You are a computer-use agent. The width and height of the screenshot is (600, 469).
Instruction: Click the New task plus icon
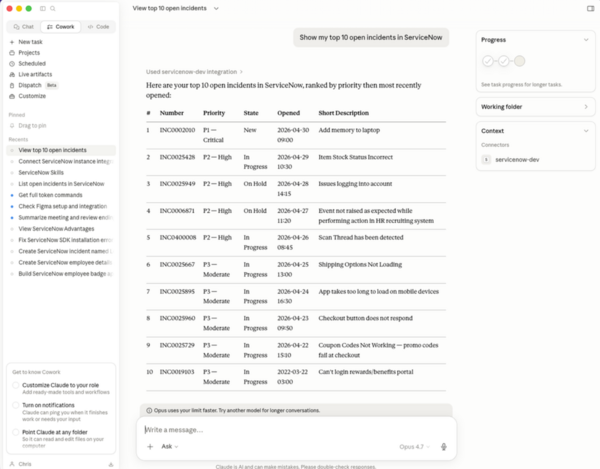12,42
